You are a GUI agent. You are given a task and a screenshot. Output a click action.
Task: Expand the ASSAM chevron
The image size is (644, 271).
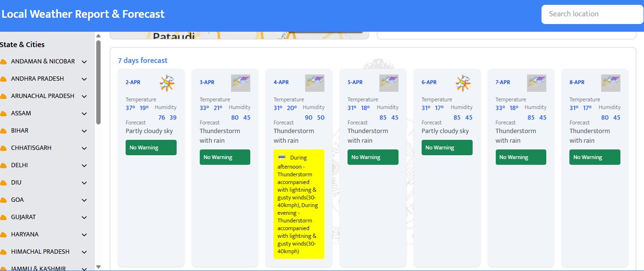coord(84,114)
